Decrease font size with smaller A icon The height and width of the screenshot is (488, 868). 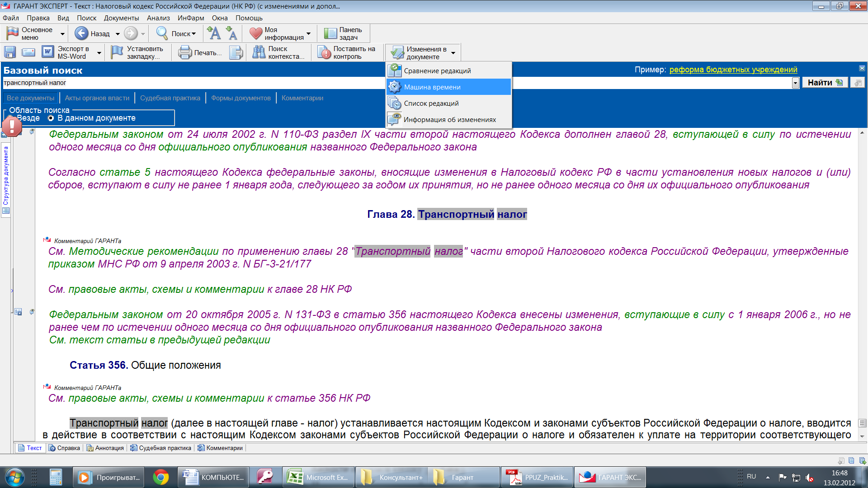pos(231,33)
